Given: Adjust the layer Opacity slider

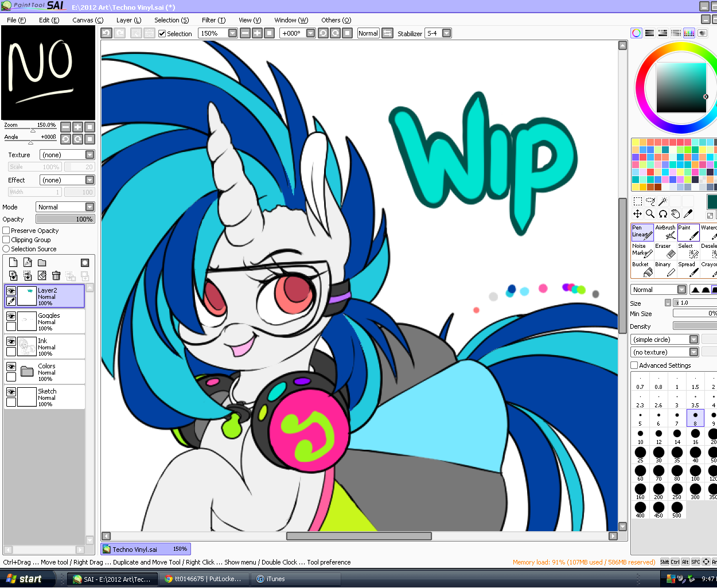Looking at the screenshot, I should (65, 219).
